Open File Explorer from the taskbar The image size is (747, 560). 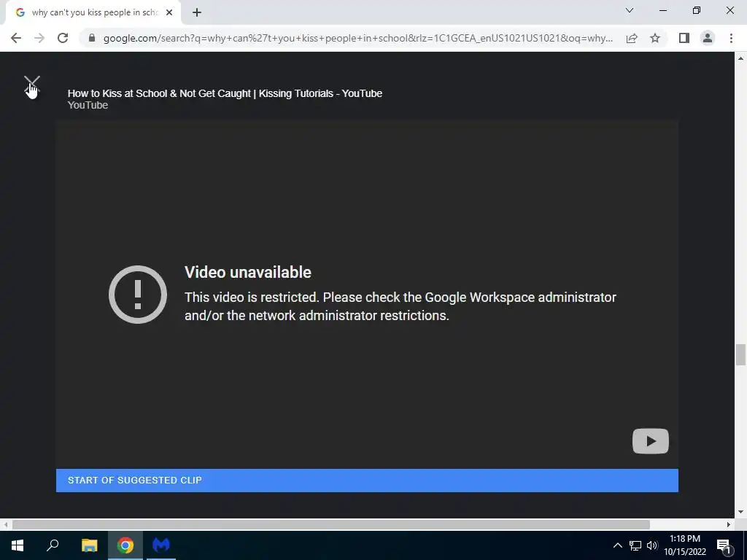point(89,545)
